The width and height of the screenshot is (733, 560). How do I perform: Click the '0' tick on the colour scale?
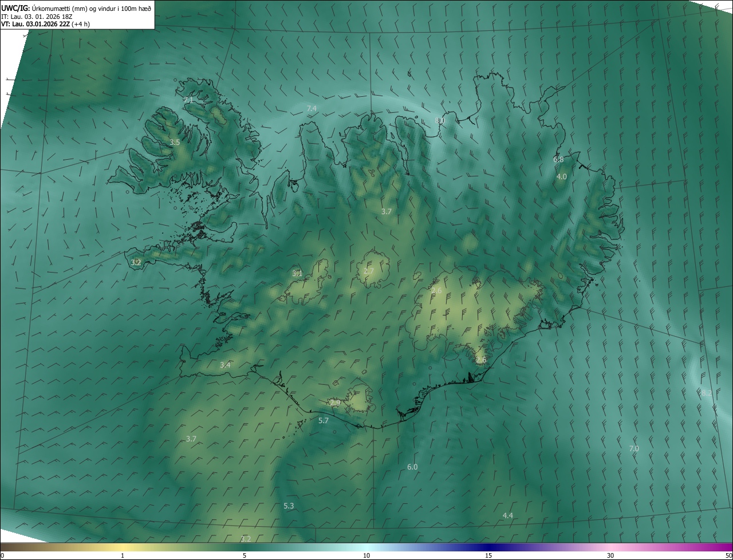coord(2,556)
